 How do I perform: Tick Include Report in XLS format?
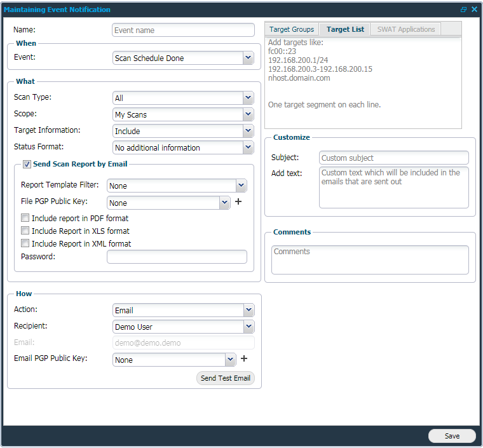tap(25, 231)
